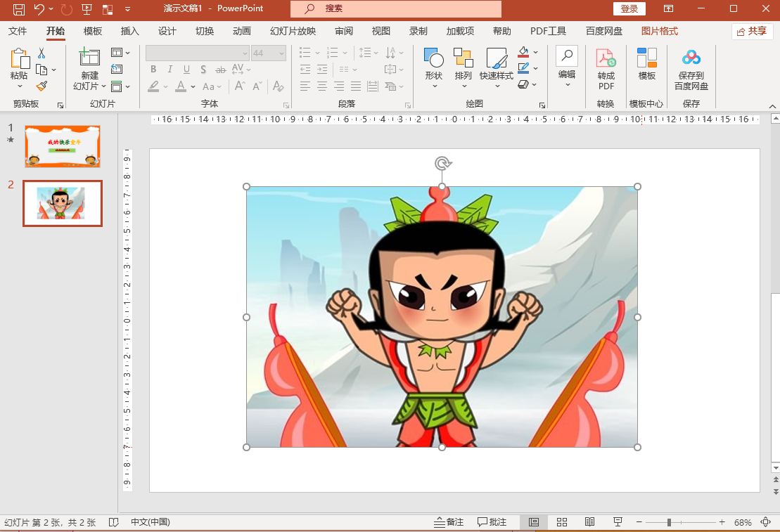Click the save icon in title bar
The image size is (780, 532).
coord(19,9)
